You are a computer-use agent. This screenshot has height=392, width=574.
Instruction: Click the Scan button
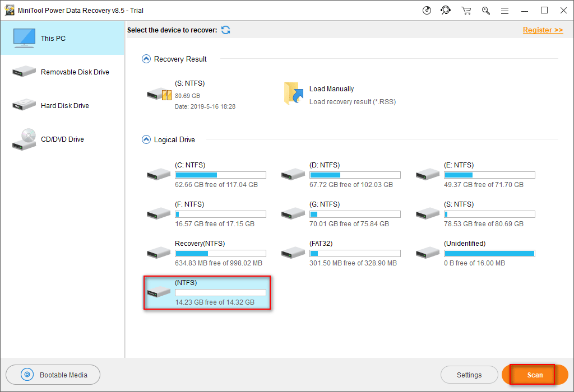[x=535, y=375]
